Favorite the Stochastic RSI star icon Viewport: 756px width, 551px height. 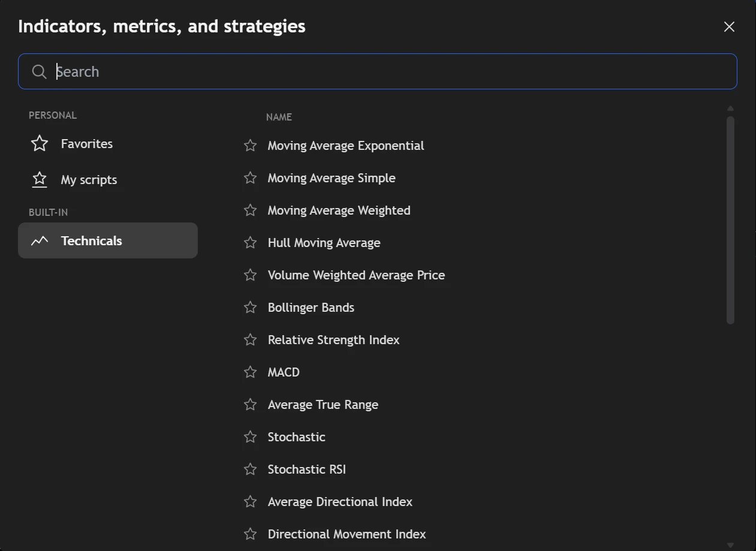[251, 469]
